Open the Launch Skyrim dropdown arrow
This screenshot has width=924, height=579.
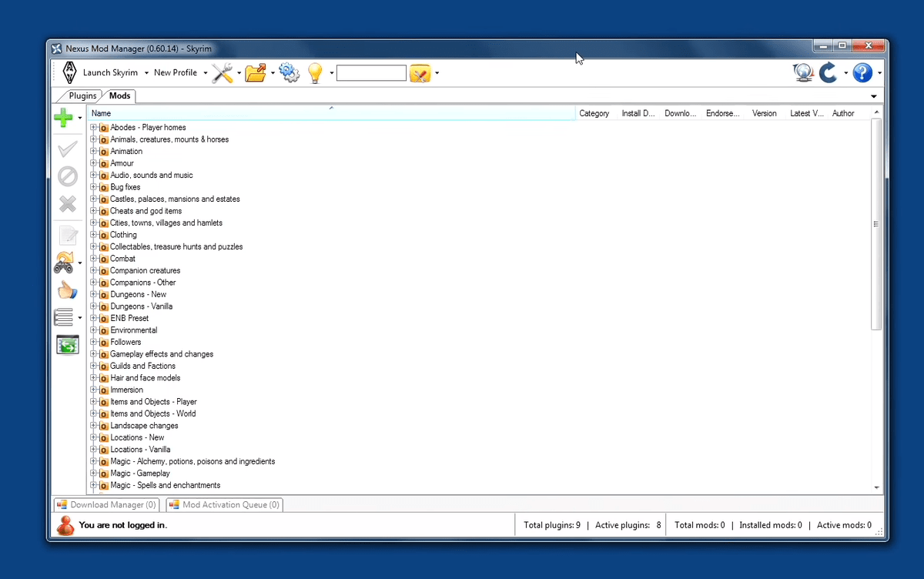click(x=145, y=72)
